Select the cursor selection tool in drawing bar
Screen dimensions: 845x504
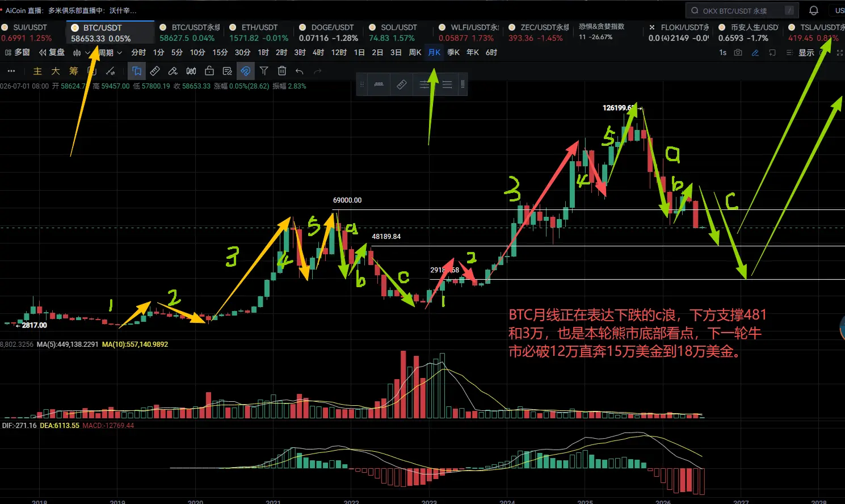(x=137, y=71)
